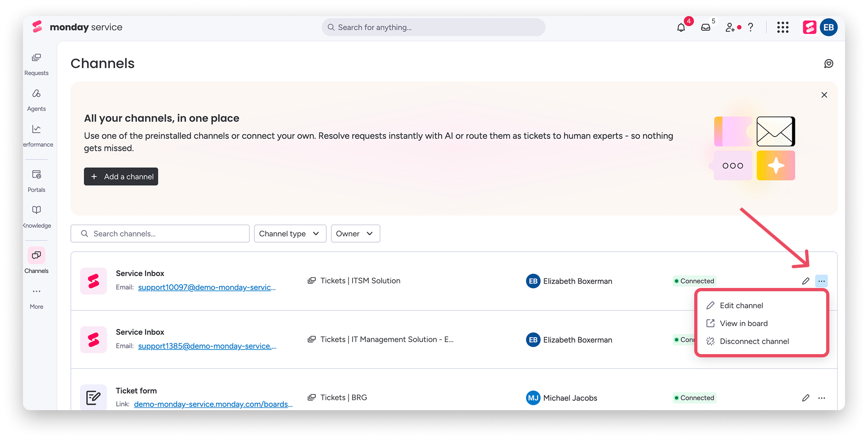Click the Add a channel button
Screen dimensions: 868x440
point(121,177)
